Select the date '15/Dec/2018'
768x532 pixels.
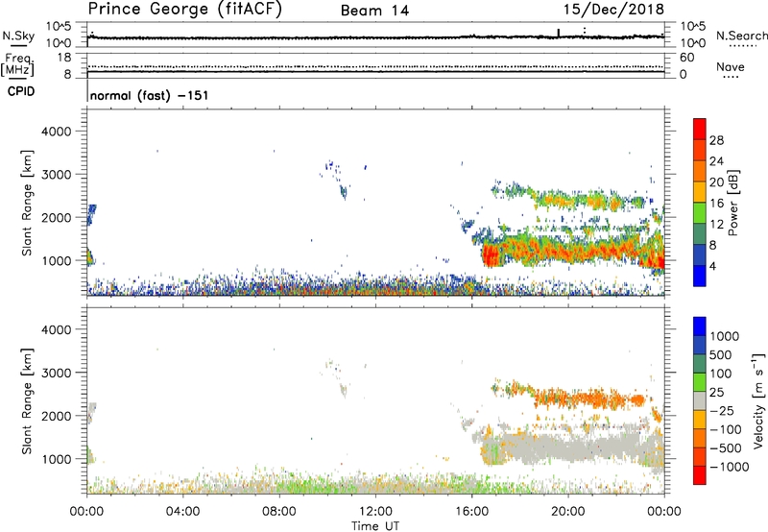coord(613,9)
